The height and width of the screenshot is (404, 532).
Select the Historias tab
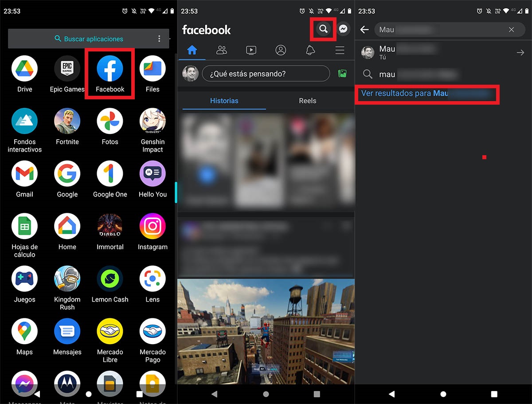224,101
